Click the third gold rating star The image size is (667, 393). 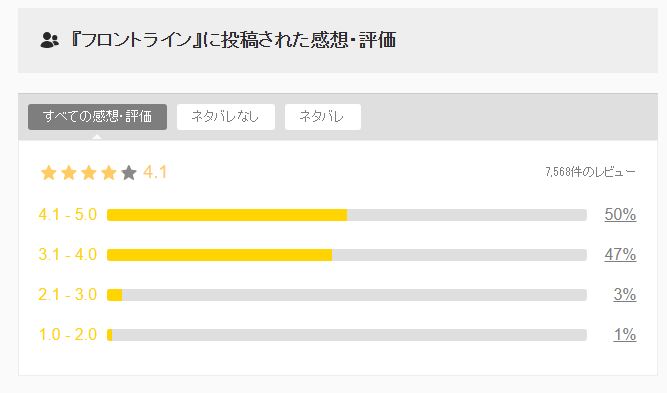88,173
